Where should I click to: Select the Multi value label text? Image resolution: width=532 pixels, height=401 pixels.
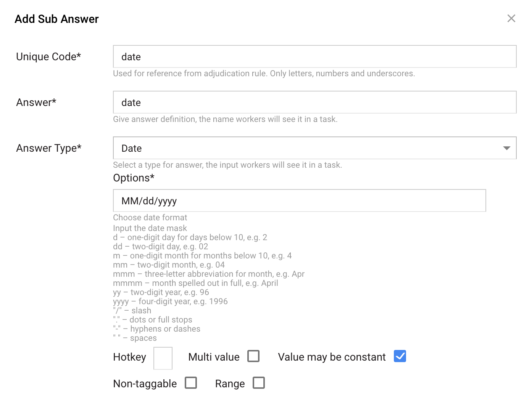pos(214,357)
